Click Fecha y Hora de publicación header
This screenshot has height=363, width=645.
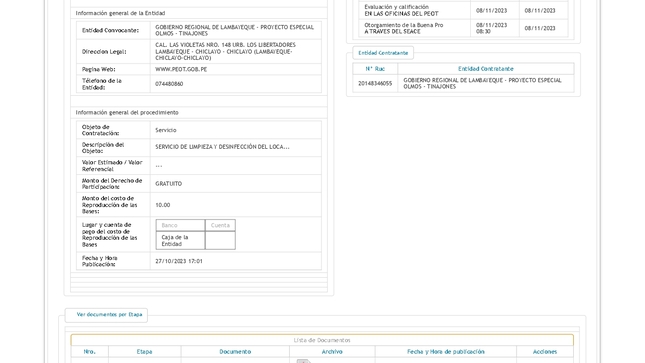coord(445,351)
